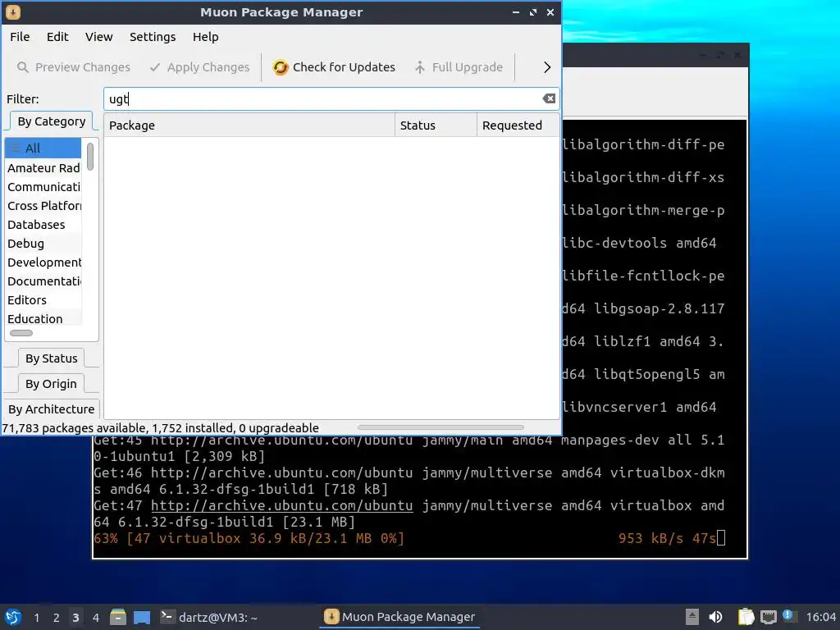
Task: Sort by the Package column header
Action: (249, 126)
